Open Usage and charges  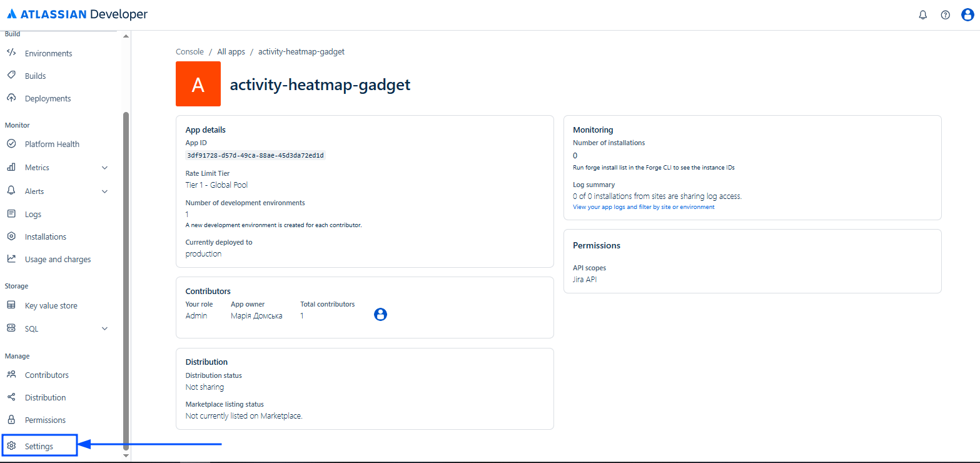tap(58, 260)
